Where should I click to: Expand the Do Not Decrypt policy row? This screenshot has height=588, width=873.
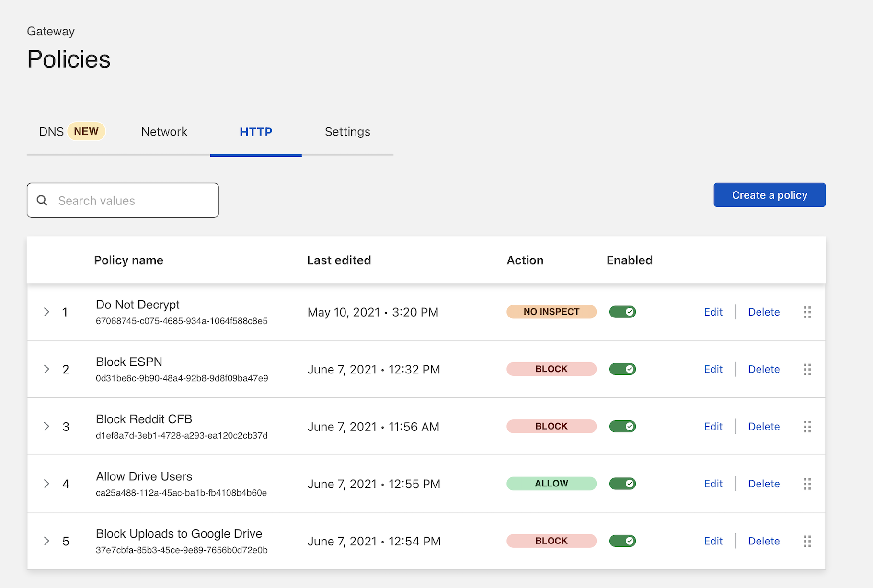pyautogui.click(x=46, y=312)
